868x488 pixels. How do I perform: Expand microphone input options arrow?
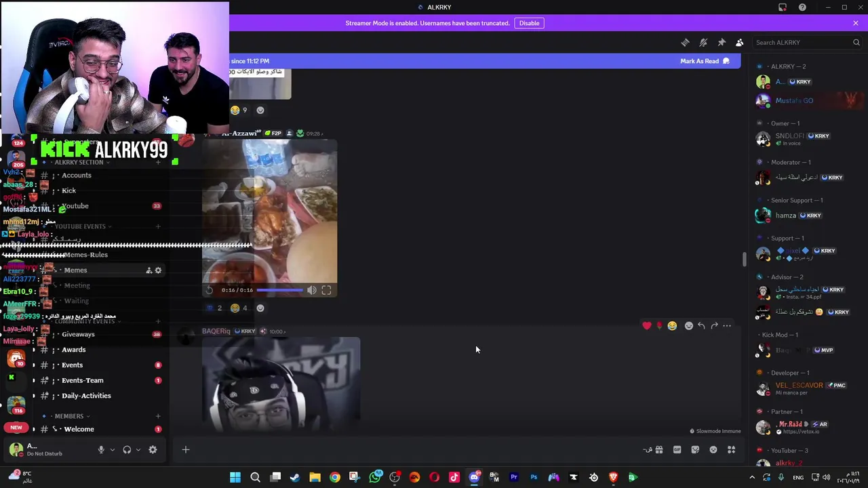[x=113, y=449]
